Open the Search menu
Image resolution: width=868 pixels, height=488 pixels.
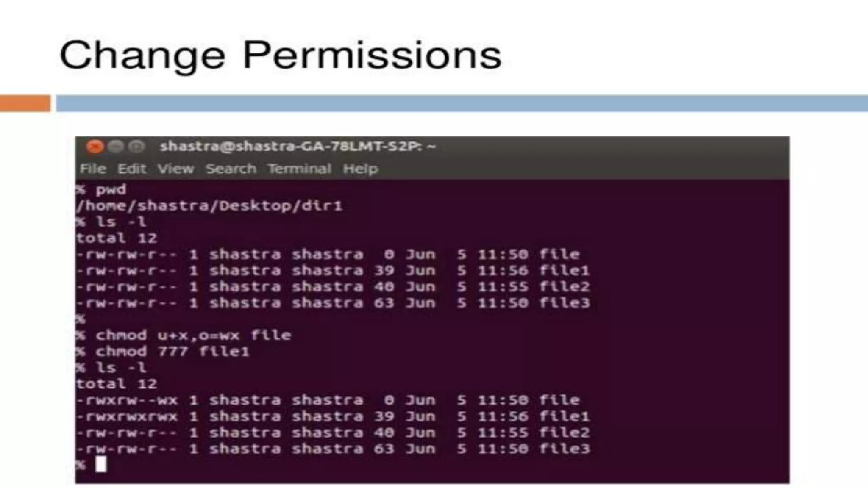pyautogui.click(x=231, y=169)
